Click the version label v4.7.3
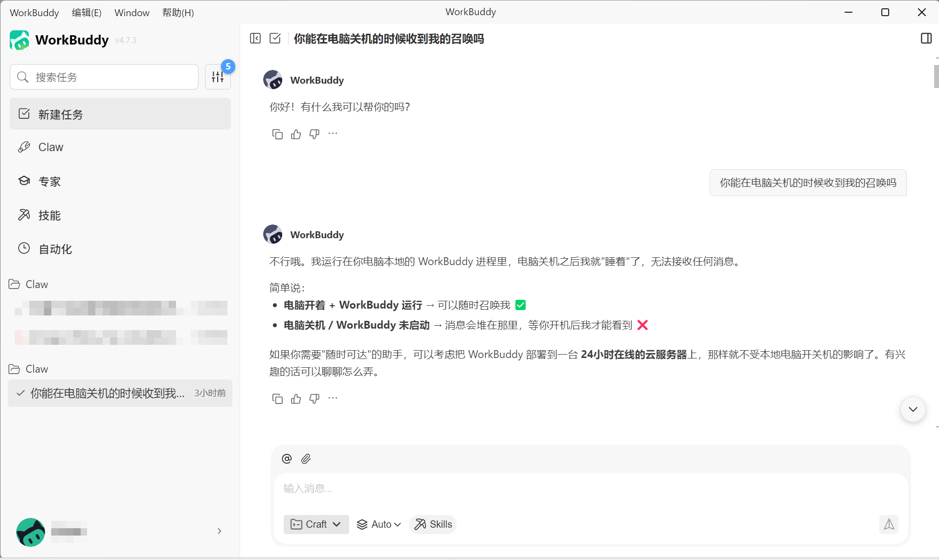939x560 pixels. (x=126, y=40)
